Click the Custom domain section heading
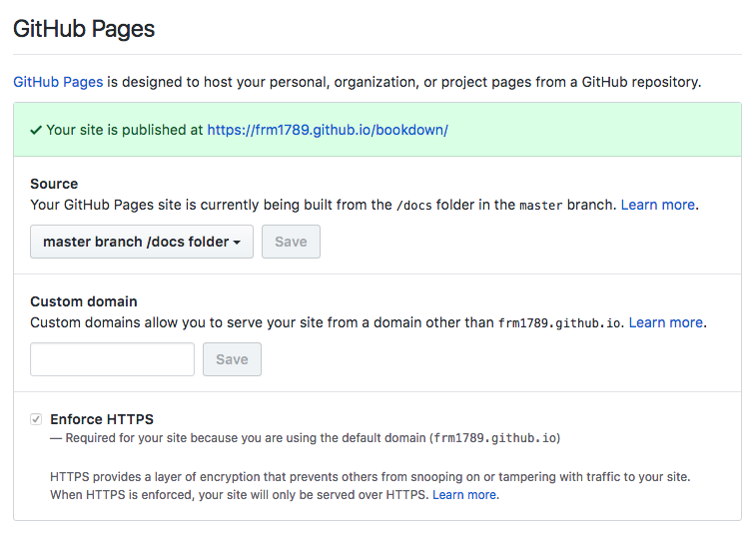756x540 pixels. 84,301
